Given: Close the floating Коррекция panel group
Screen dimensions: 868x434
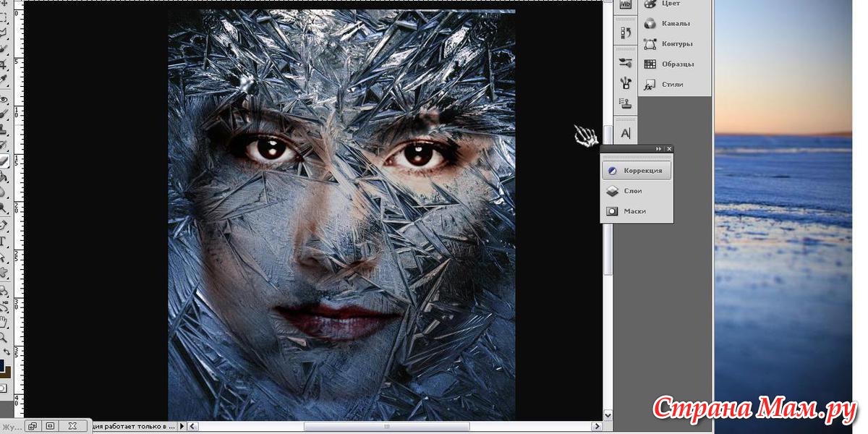Looking at the screenshot, I should 669,149.
